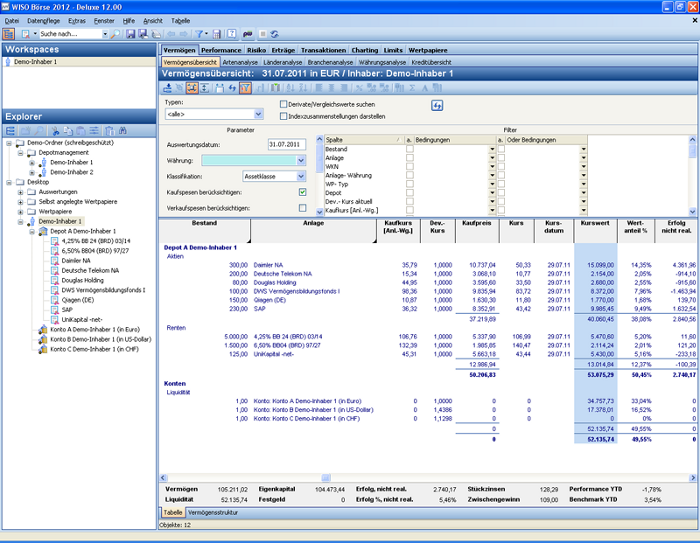Switch to Vermögensstruktur bottom tab
Screen dimensions: 700x543
212,513
